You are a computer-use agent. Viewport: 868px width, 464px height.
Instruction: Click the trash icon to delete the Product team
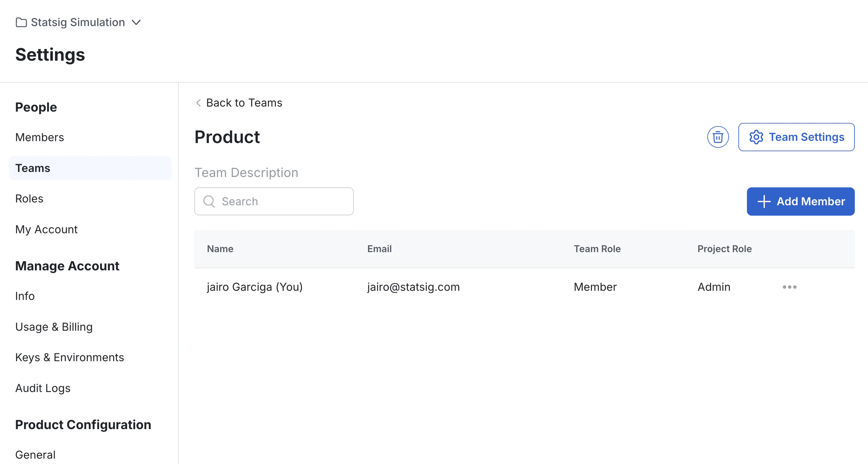pos(718,137)
